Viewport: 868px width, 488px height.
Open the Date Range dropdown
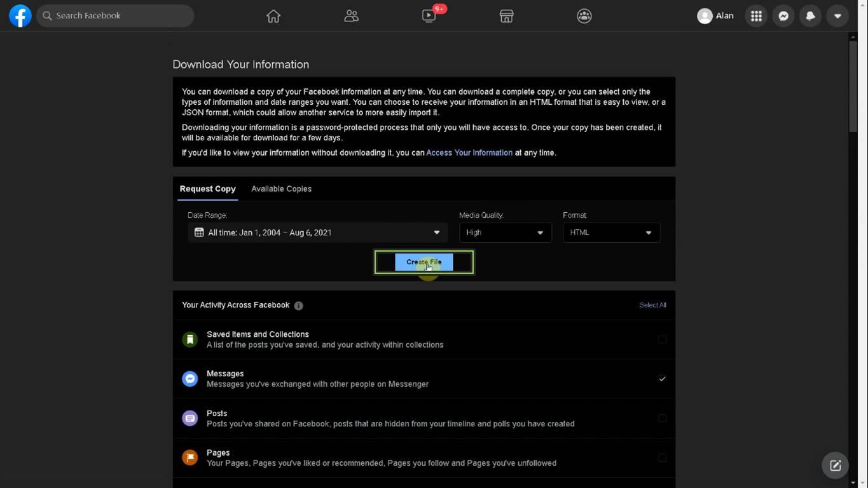[x=317, y=233]
